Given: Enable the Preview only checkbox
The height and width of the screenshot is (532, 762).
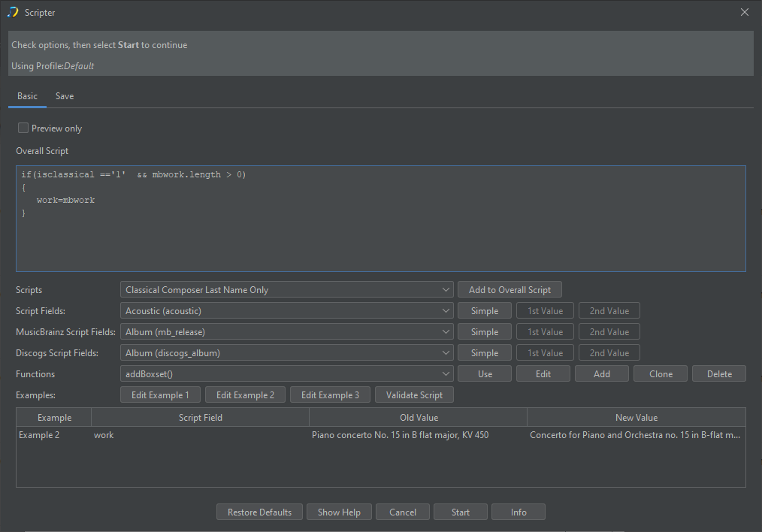Looking at the screenshot, I should point(23,128).
